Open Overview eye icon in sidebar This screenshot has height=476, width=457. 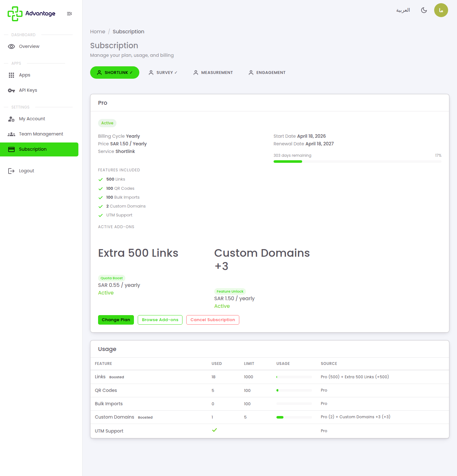click(11, 46)
